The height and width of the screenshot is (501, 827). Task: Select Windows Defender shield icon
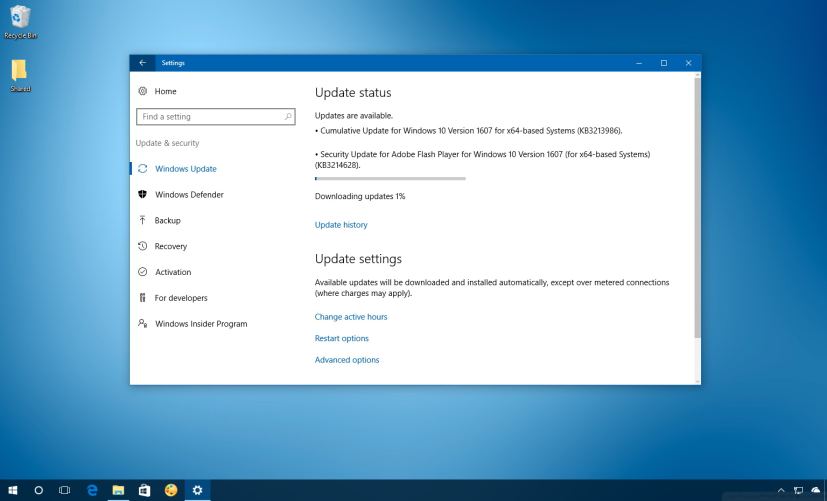coord(142,194)
